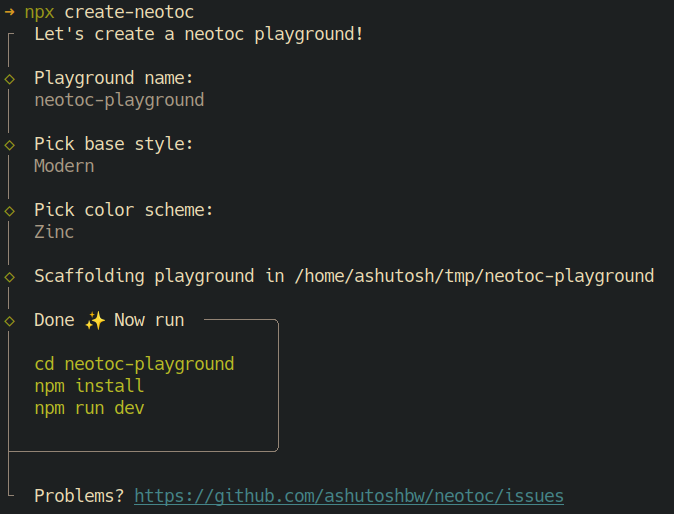Click the 'cd neotoc-playground' command

tap(134, 364)
